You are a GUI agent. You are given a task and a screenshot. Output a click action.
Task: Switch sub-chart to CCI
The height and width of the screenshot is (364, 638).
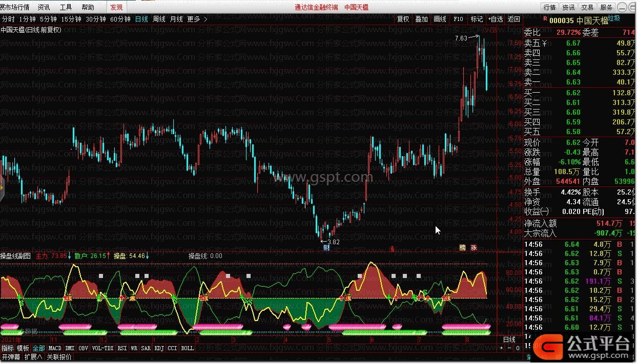point(173,348)
